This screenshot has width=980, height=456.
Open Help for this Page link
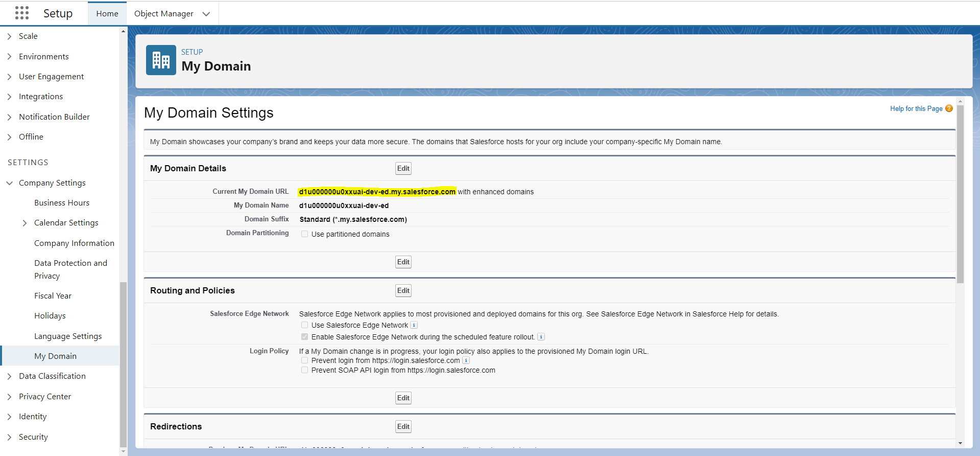coord(916,109)
